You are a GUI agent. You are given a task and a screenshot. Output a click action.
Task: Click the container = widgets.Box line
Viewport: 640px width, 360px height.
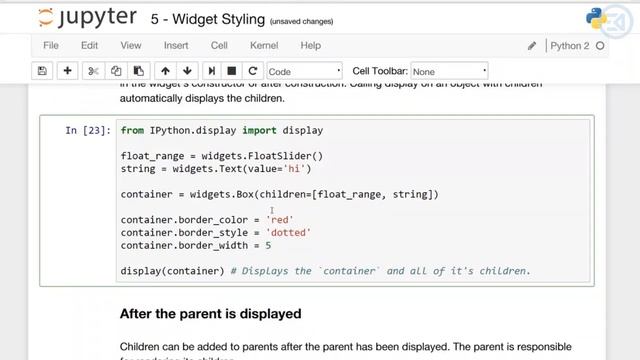point(280,194)
